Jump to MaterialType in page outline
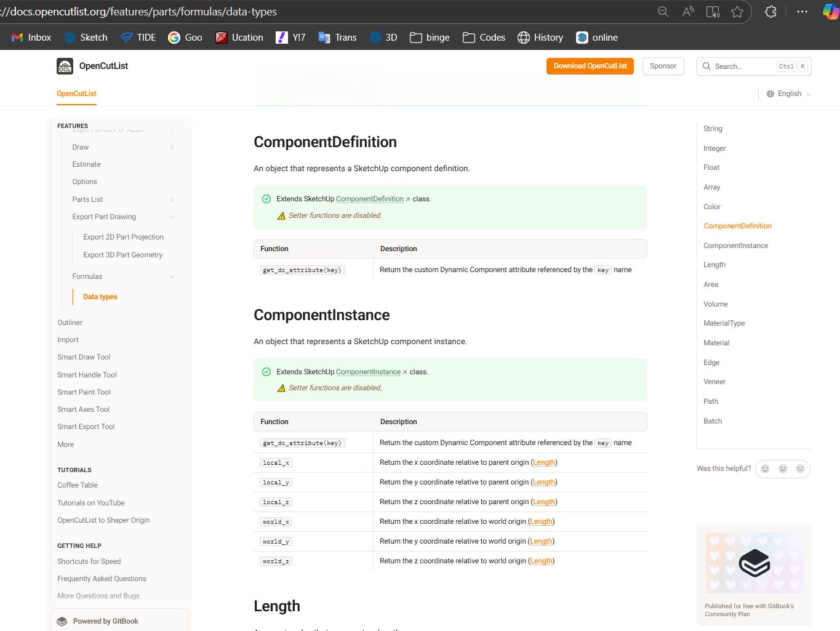The height and width of the screenshot is (631, 840). (x=724, y=323)
